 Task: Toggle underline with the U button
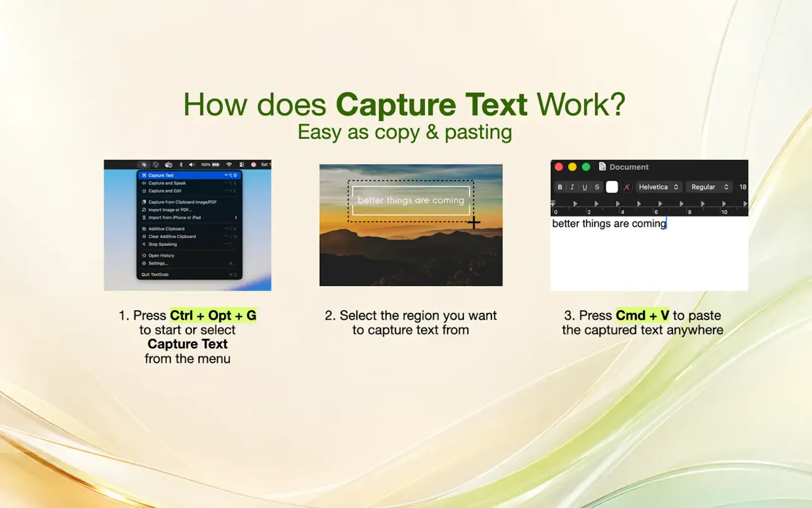pyautogui.click(x=585, y=187)
